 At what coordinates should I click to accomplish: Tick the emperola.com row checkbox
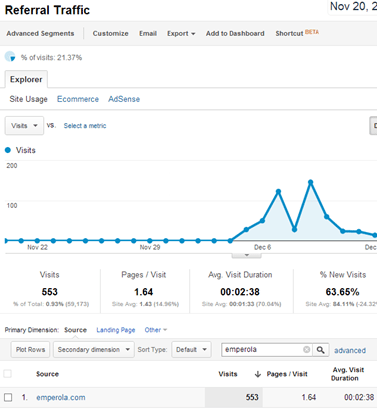[x=8, y=397]
